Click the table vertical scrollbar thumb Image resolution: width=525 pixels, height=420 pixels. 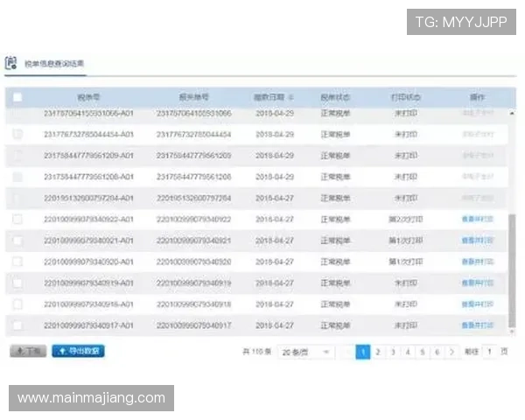tap(512, 270)
